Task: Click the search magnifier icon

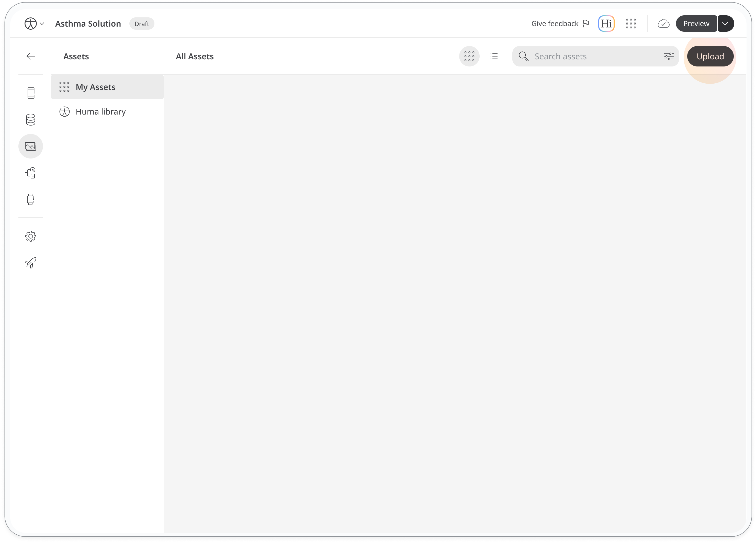Action: point(524,56)
